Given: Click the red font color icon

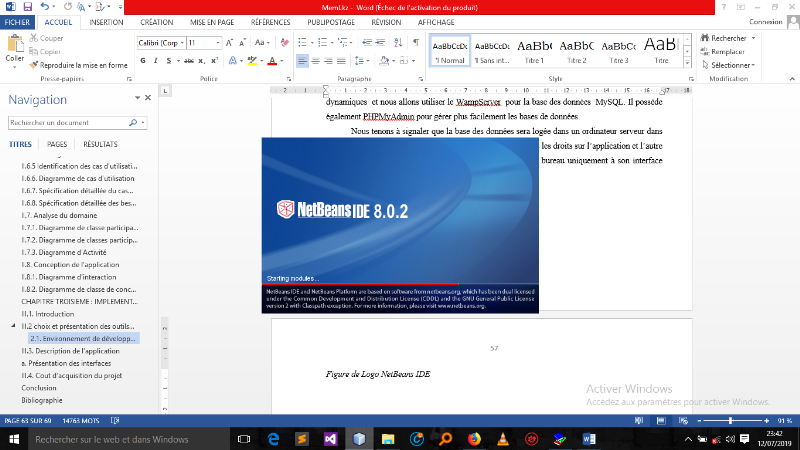Looking at the screenshot, I should (272, 61).
